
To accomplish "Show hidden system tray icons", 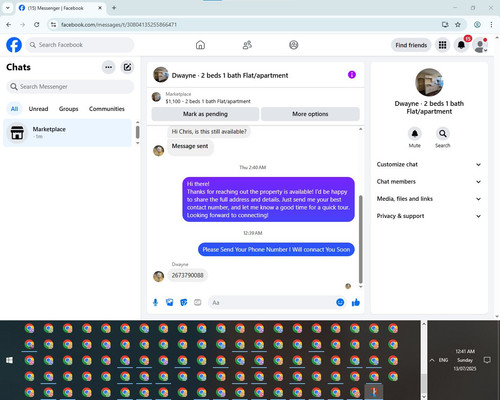I will (x=432, y=360).
